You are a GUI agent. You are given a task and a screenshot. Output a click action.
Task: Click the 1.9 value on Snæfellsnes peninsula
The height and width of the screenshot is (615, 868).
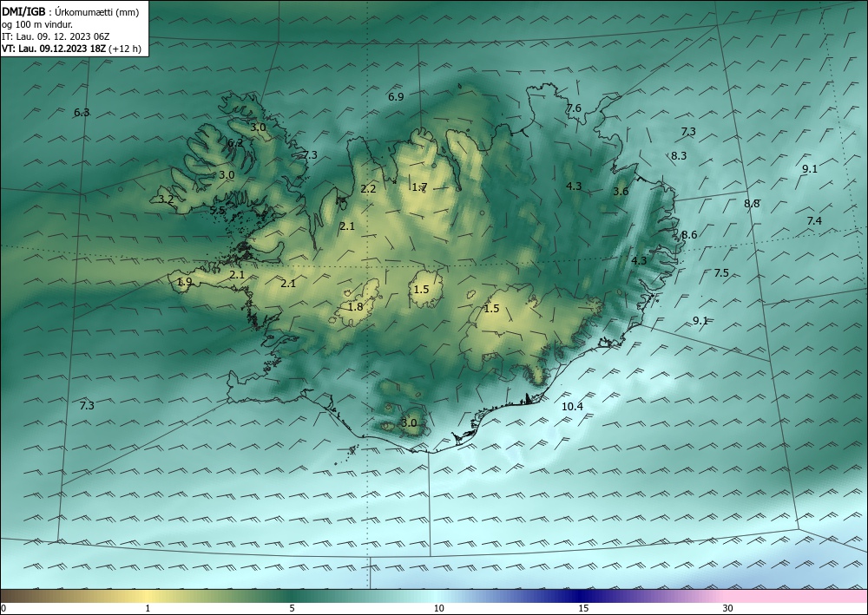pyautogui.click(x=184, y=282)
